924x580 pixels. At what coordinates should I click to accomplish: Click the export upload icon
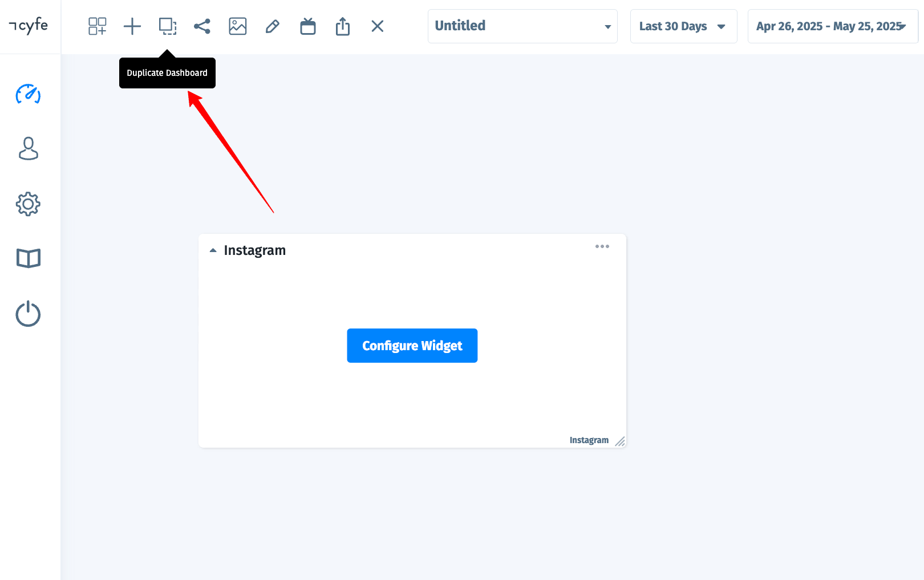point(343,26)
